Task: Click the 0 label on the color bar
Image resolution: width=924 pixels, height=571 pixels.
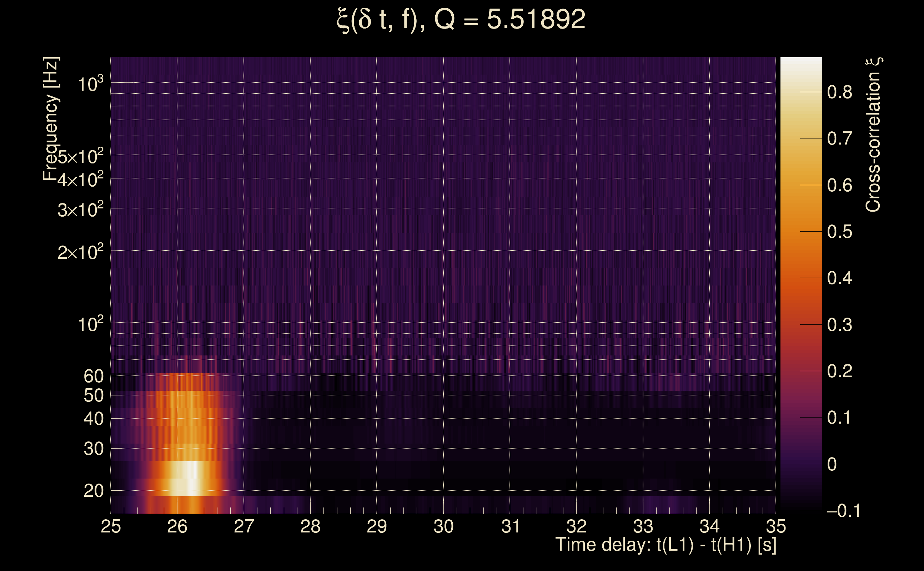Action: (832, 464)
